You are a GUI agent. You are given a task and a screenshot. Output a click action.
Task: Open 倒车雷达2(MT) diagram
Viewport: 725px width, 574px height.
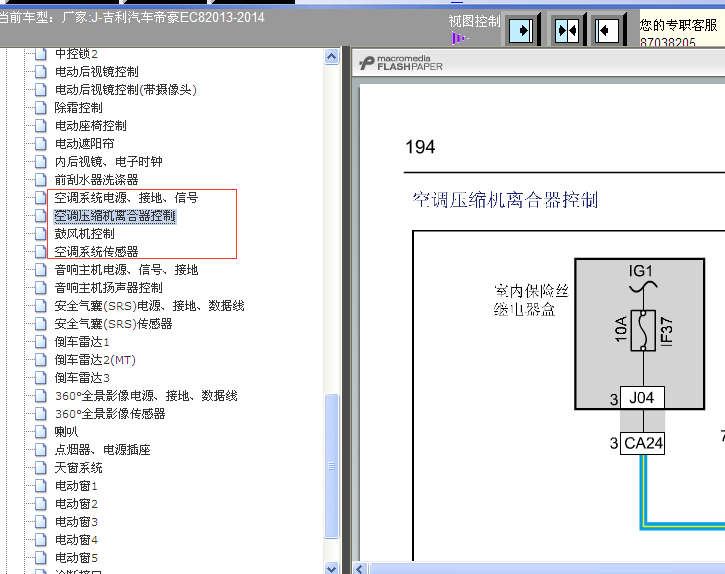pyautogui.click(x=95, y=360)
